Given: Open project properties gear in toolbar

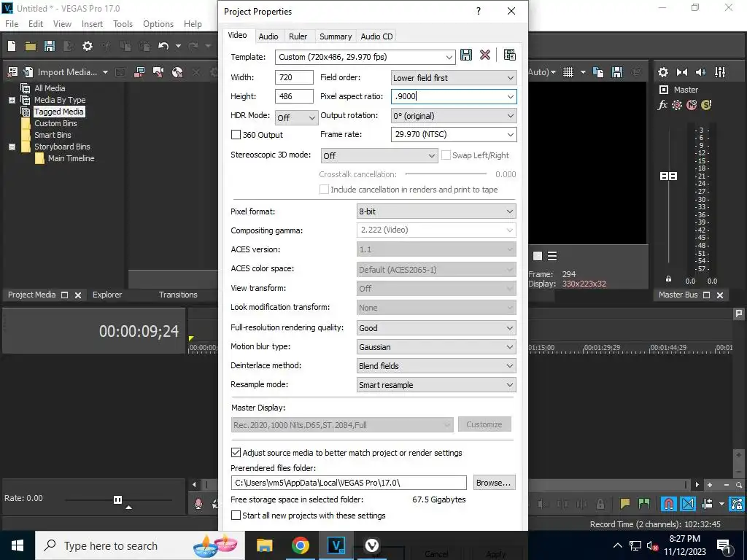Looking at the screenshot, I should (88, 46).
